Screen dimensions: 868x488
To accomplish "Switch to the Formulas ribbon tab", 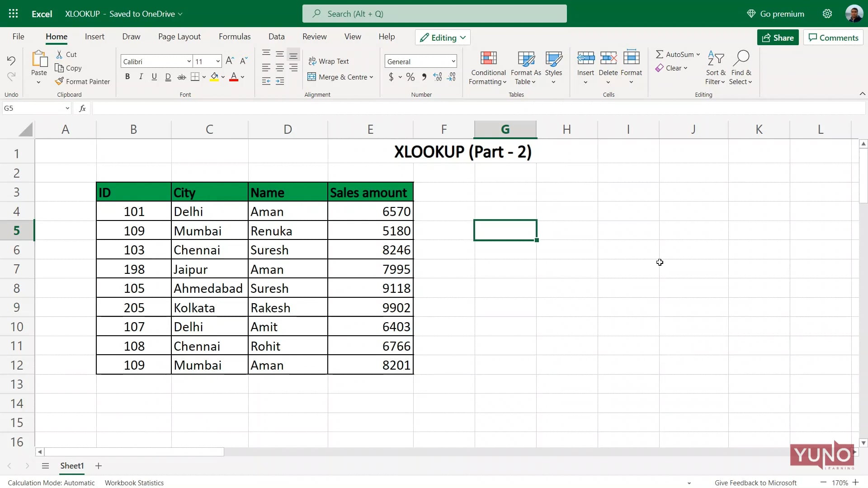I will pyautogui.click(x=235, y=36).
